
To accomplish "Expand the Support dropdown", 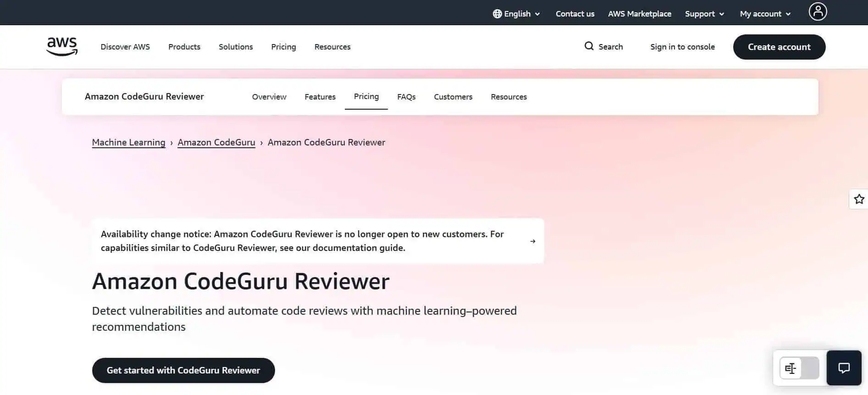I will pyautogui.click(x=704, y=14).
